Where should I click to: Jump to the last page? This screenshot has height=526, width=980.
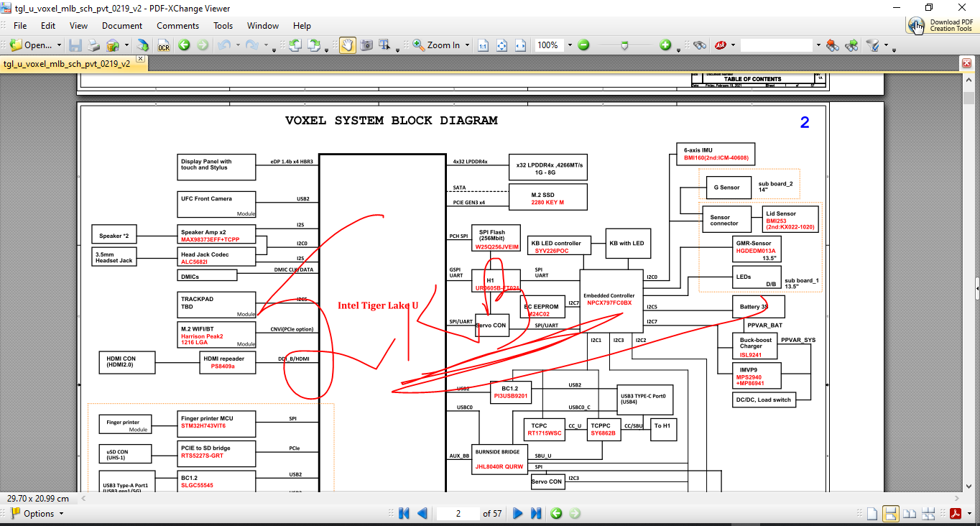[536, 513]
